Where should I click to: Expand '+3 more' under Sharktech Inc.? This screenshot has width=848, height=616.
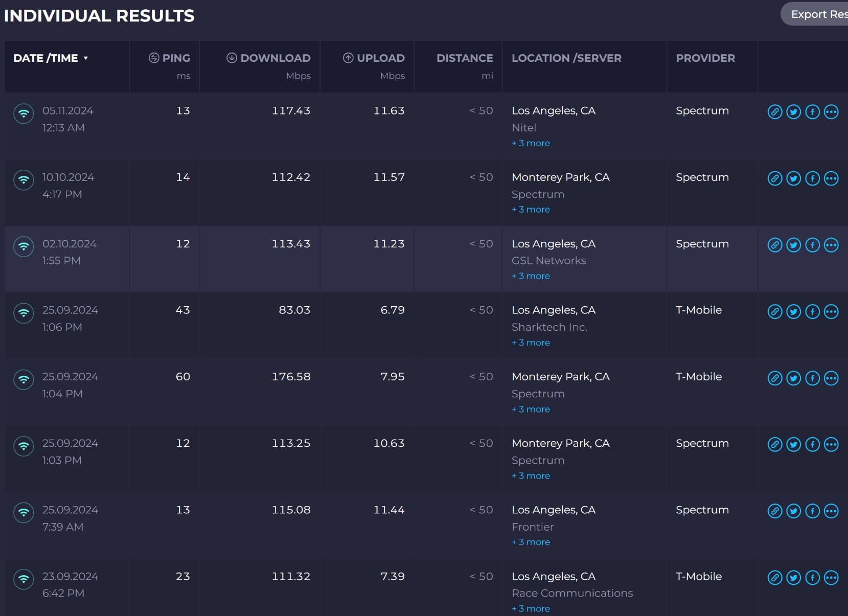[x=531, y=343]
